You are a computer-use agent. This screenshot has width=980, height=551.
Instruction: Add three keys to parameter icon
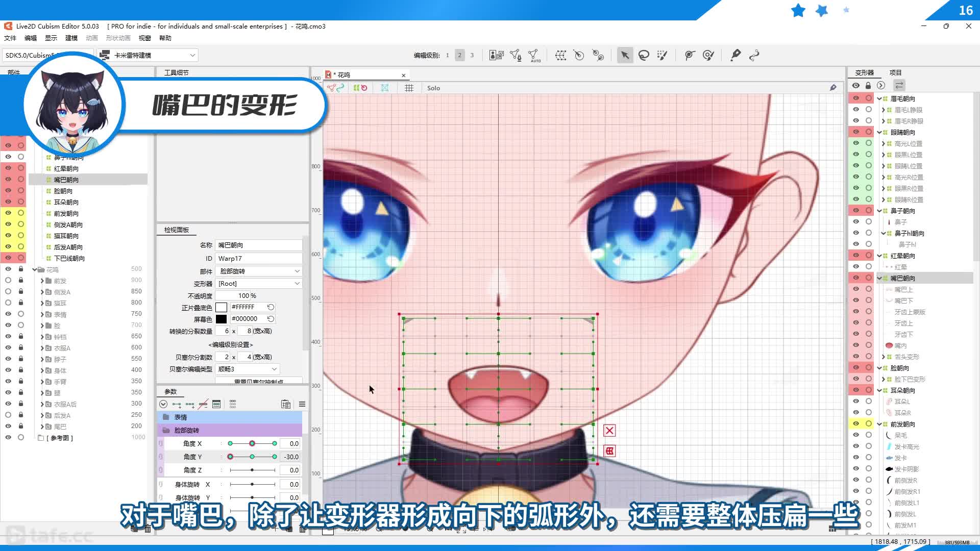tap(190, 404)
